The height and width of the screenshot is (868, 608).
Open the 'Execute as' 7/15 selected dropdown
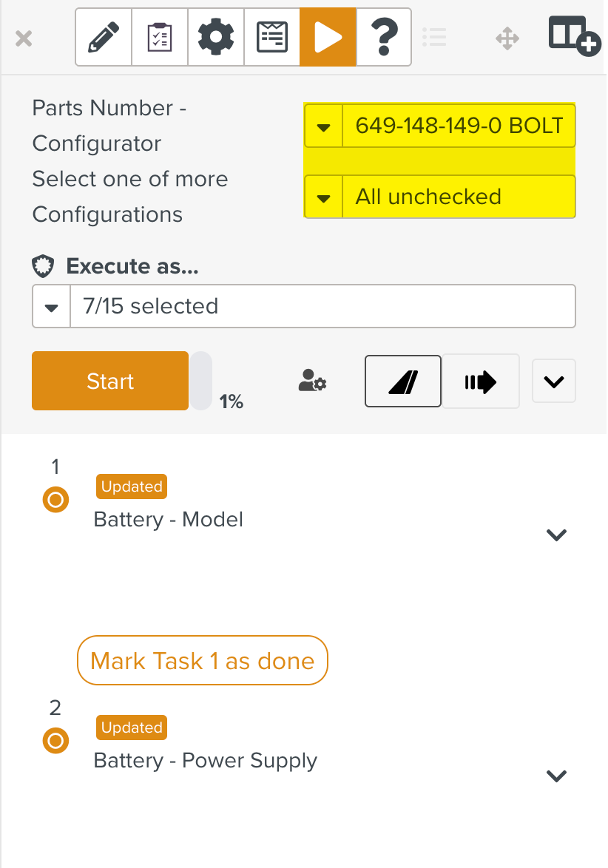pyautogui.click(x=52, y=307)
